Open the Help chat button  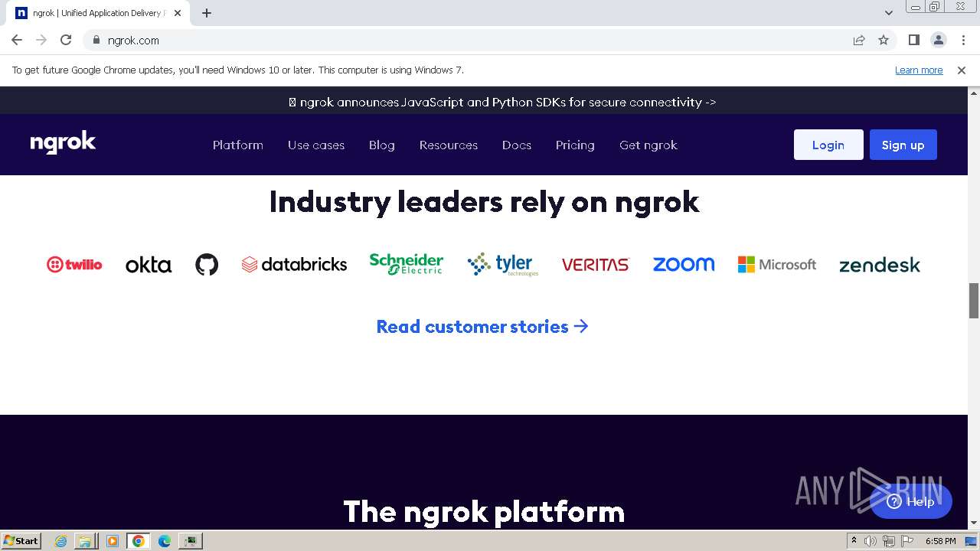point(911,501)
